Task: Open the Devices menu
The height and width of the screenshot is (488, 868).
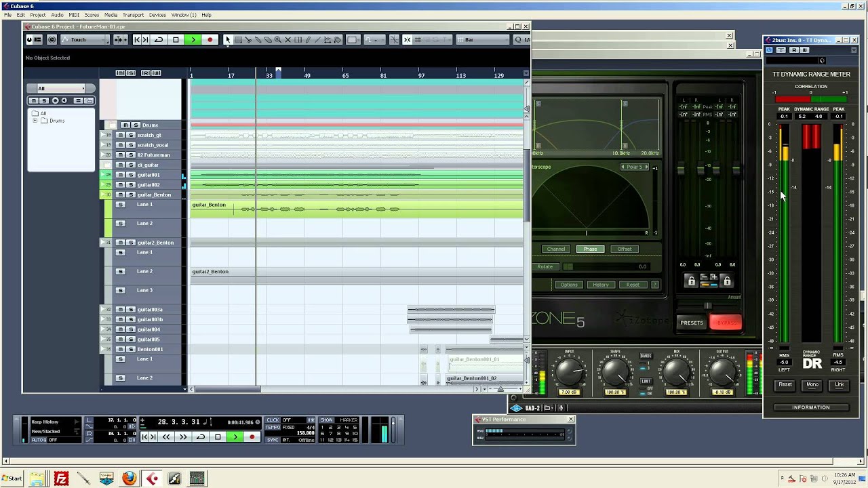Action: pyautogui.click(x=157, y=15)
